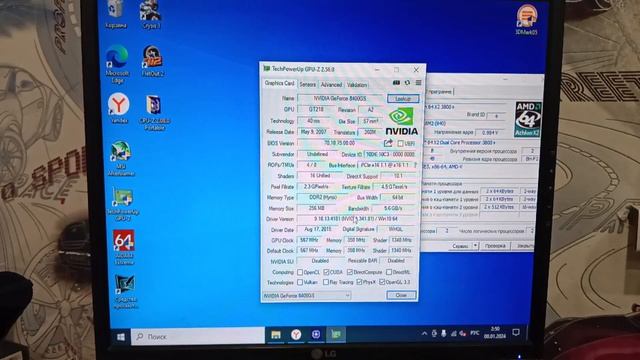Launch MSI Afterburner from the desktop
The width and height of the screenshot is (640, 360).
pyautogui.click(x=121, y=158)
